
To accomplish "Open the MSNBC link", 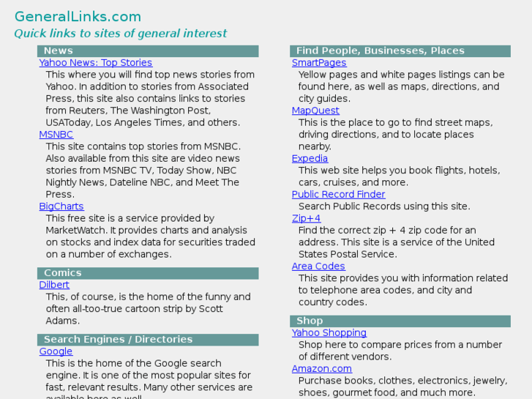I will 56,135.
